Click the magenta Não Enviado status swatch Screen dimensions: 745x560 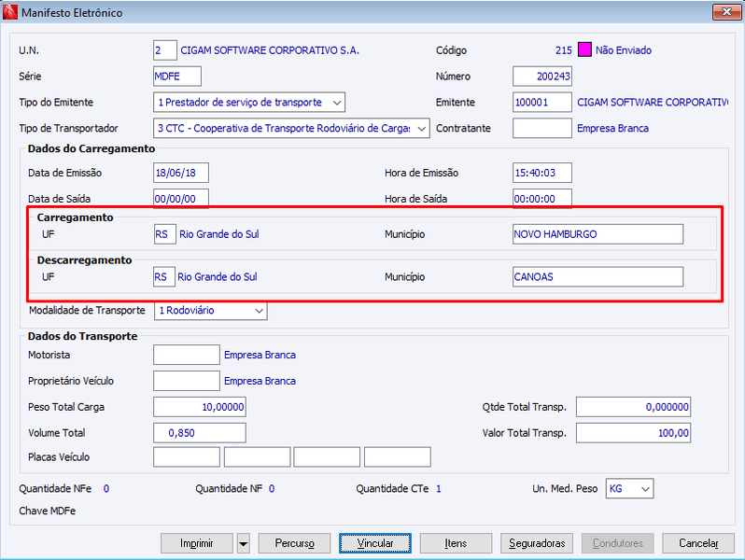coord(584,49)
